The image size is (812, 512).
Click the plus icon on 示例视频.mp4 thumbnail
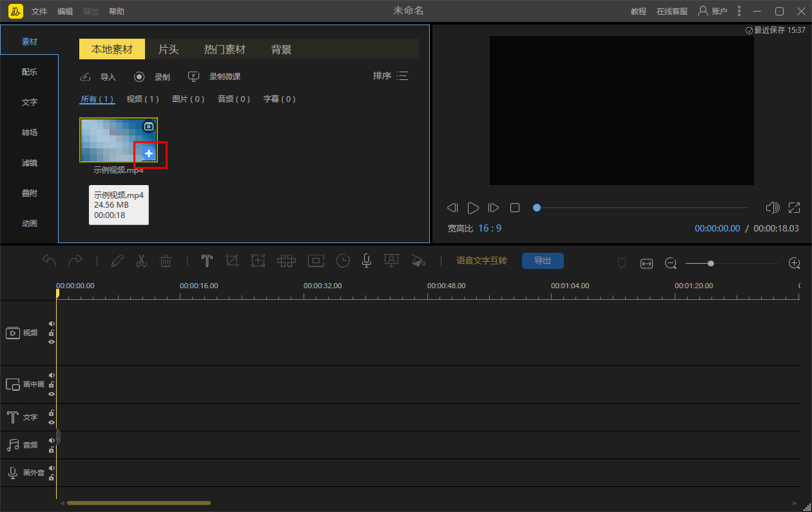(149, 153)
